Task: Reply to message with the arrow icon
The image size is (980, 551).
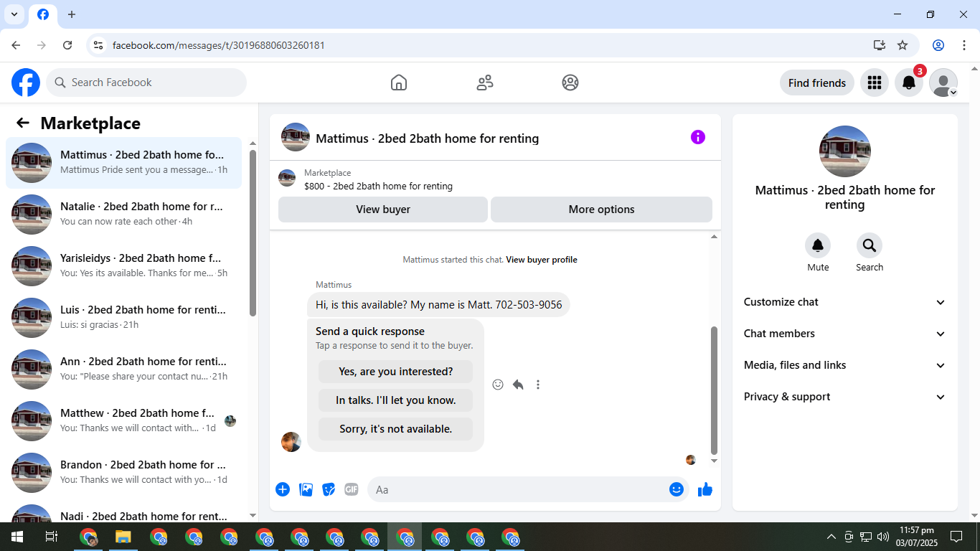Action: point(518,385)
